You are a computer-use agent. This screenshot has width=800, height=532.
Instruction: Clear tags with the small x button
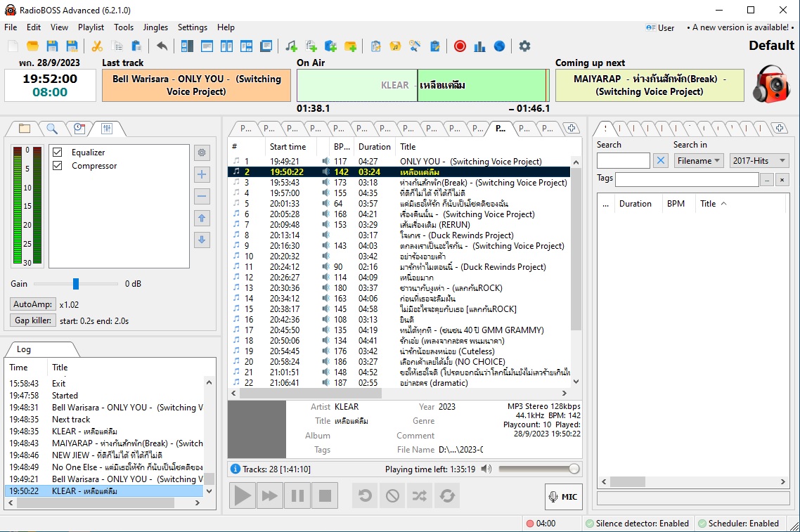(x=782, y=179)
